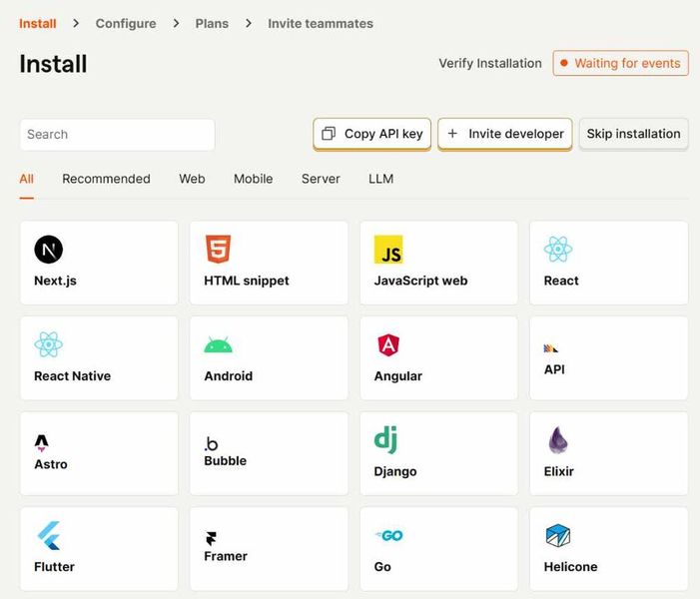
Task: Choose the HTML snippet option
Action: pyautogui.click(x=269, y=263)
